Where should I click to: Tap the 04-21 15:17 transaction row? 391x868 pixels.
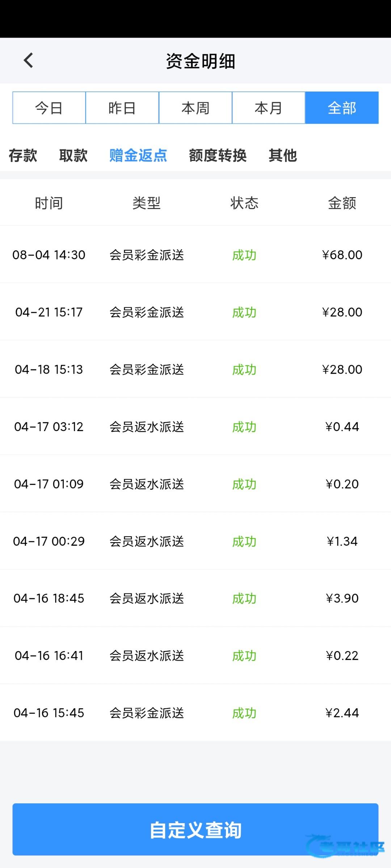coord(195,312)
